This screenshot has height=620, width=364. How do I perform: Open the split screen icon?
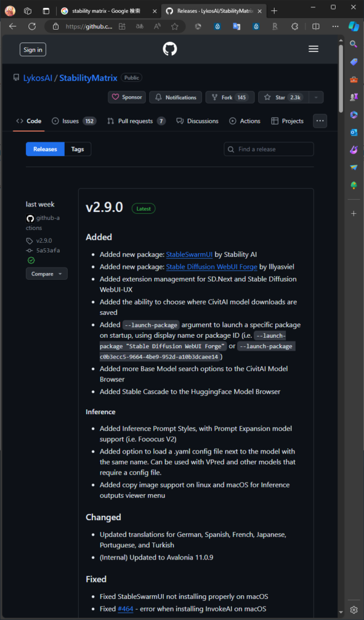pyautogui.click(x=316, y=27)
